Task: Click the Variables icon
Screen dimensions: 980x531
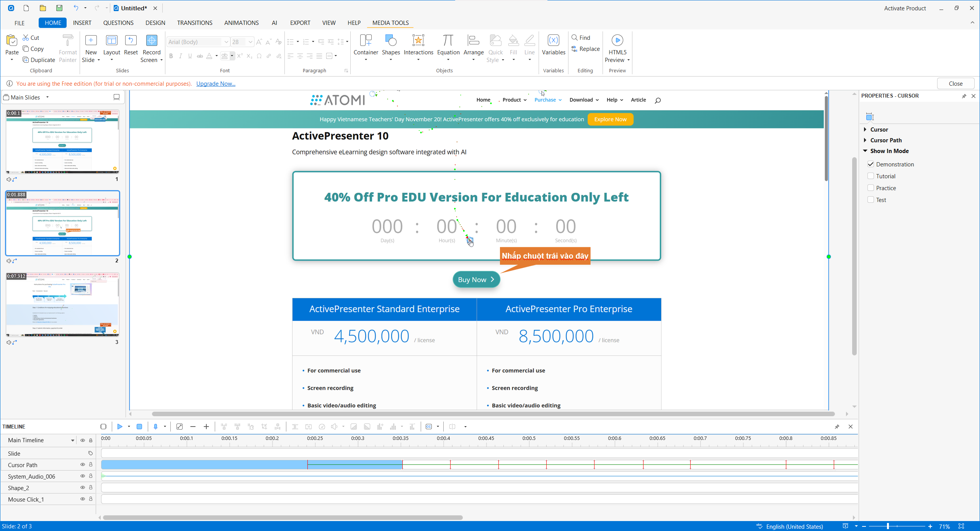Action: [553, 41]
